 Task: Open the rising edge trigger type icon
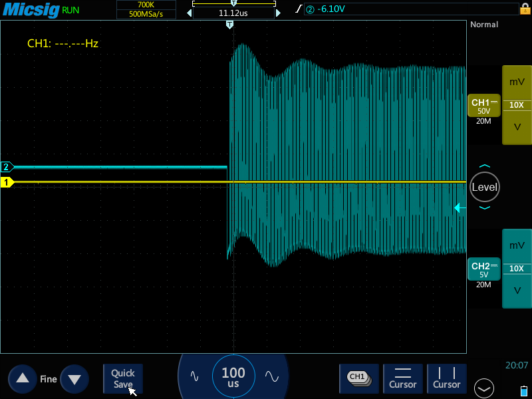pyautogui.click(x=299, y=9)
